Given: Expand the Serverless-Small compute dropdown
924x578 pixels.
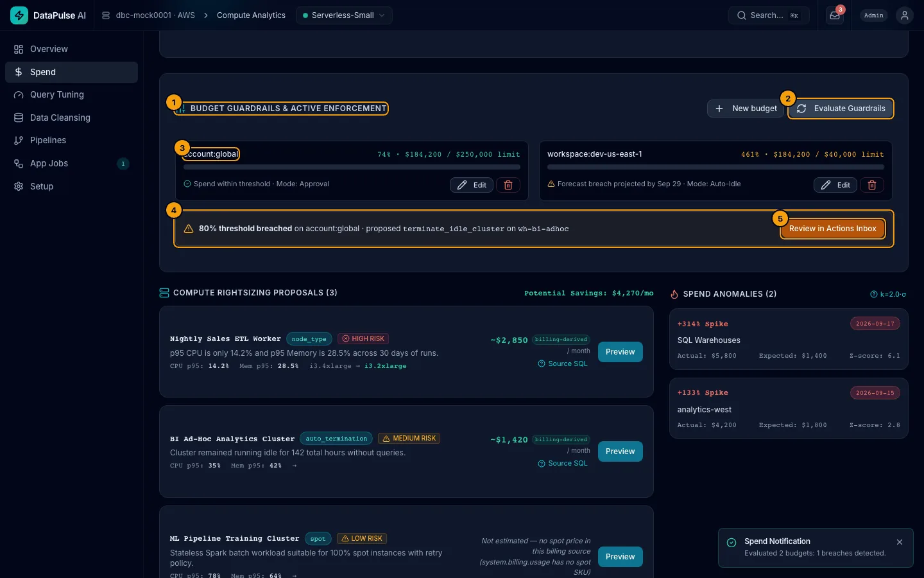Looking at the screenshot, I should tap(344, 15).
